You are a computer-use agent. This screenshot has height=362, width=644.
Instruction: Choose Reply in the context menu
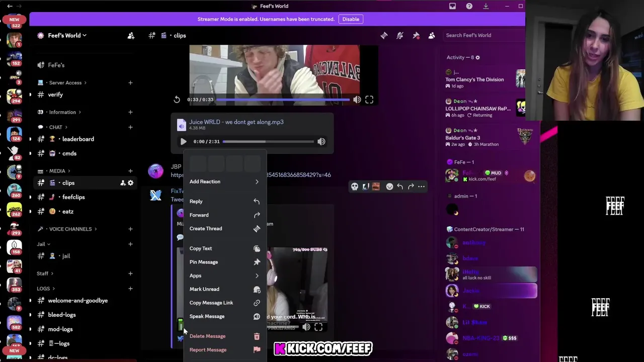(x=224, y=201)
